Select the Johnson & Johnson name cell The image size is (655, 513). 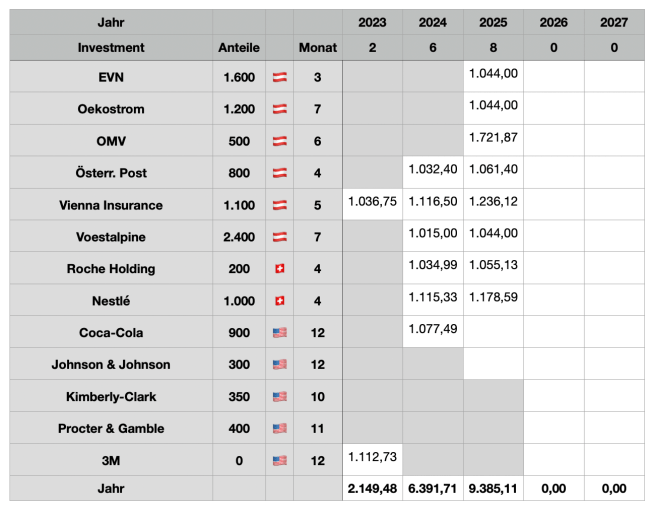tap(111, 365)
